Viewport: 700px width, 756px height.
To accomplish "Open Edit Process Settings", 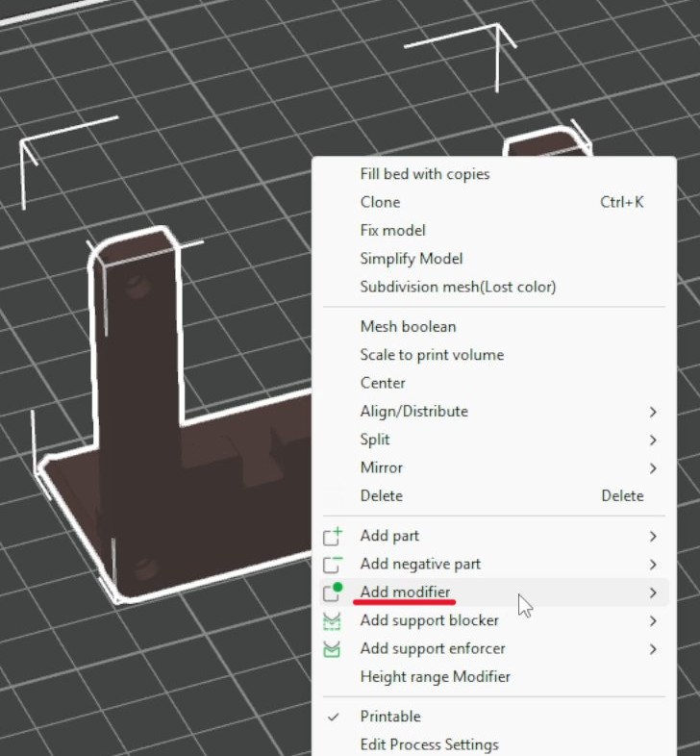I will click(430, 744).
